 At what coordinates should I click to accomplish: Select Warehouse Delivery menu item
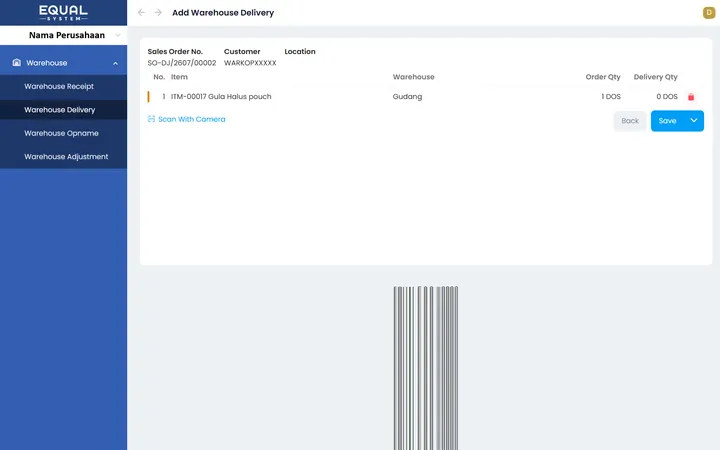pyautogui.click(x=60, y=110)
